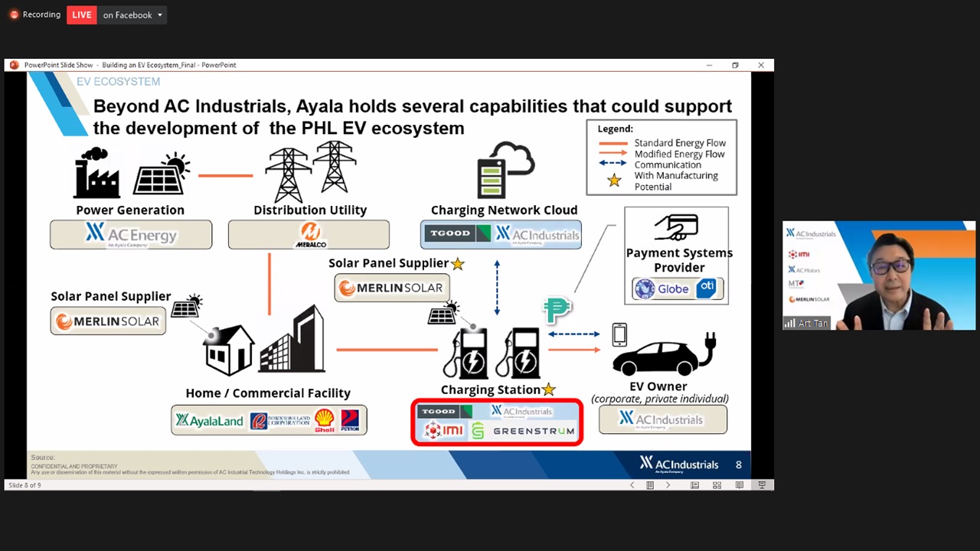Minimize the PowerPoint slide show window

[709, 65]
